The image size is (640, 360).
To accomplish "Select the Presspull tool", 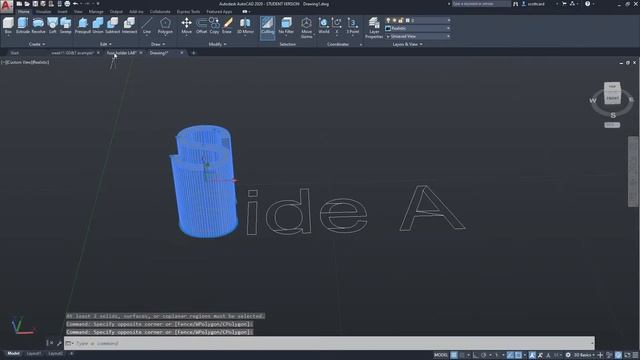I will [82, 25].
